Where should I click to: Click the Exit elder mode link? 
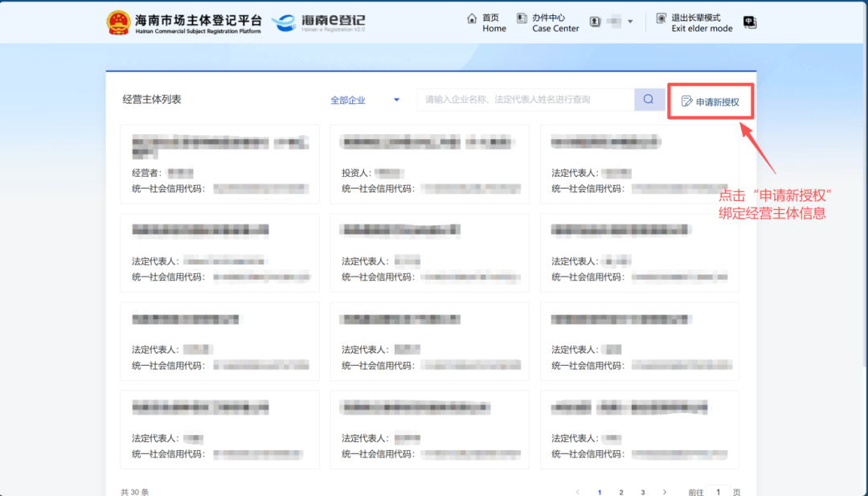pyautogui.click(x=702, y=23)
